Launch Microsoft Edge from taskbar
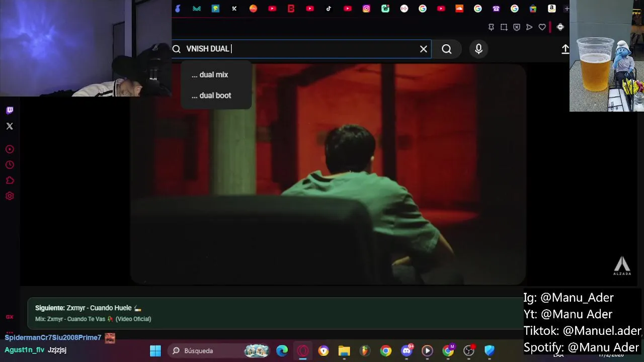 point(282,350)
